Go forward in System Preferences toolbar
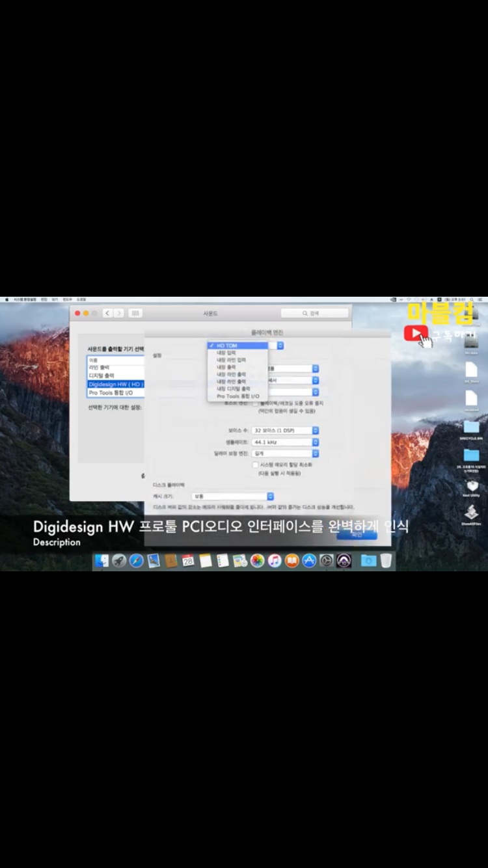The width and height of the screenshot is (488, 868). coord(118,313)
